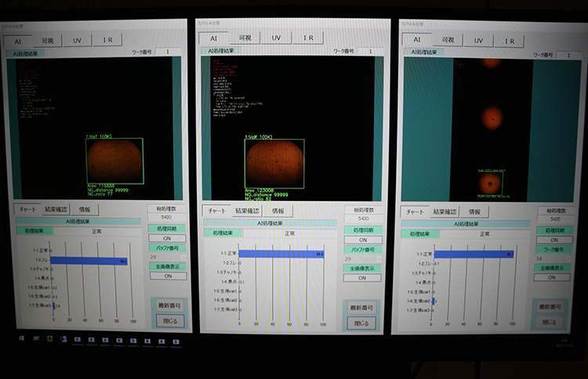Click 総処理数 value 5430 in left window

coord(166,217)
